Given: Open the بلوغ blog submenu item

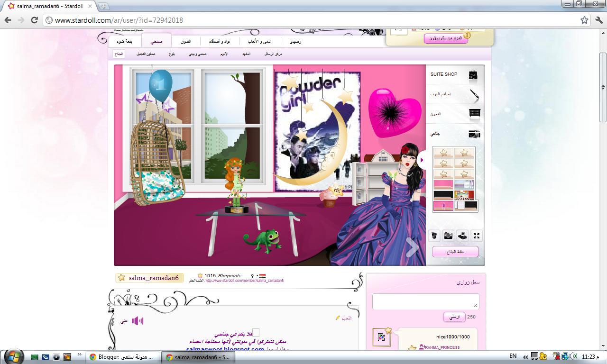Looking at the screenshot, I should point(172,54).
